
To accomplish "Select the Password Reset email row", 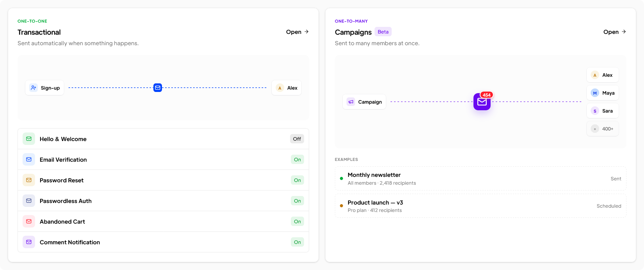I will point(163,180).
